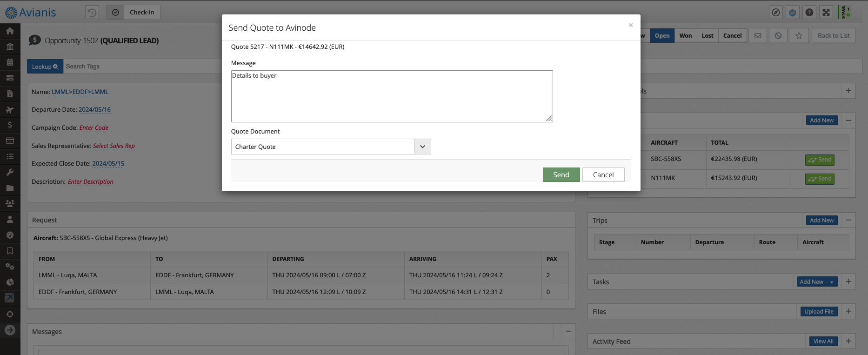Click Back to List button

point(834,36)
